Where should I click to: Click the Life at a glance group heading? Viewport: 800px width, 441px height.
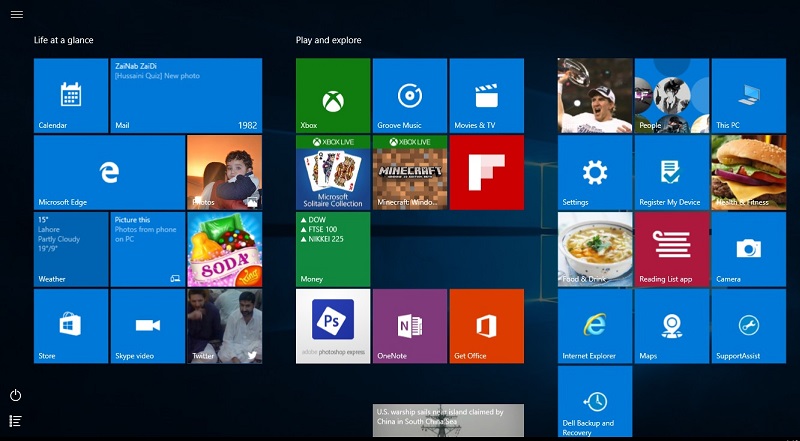tap(64, 40)
